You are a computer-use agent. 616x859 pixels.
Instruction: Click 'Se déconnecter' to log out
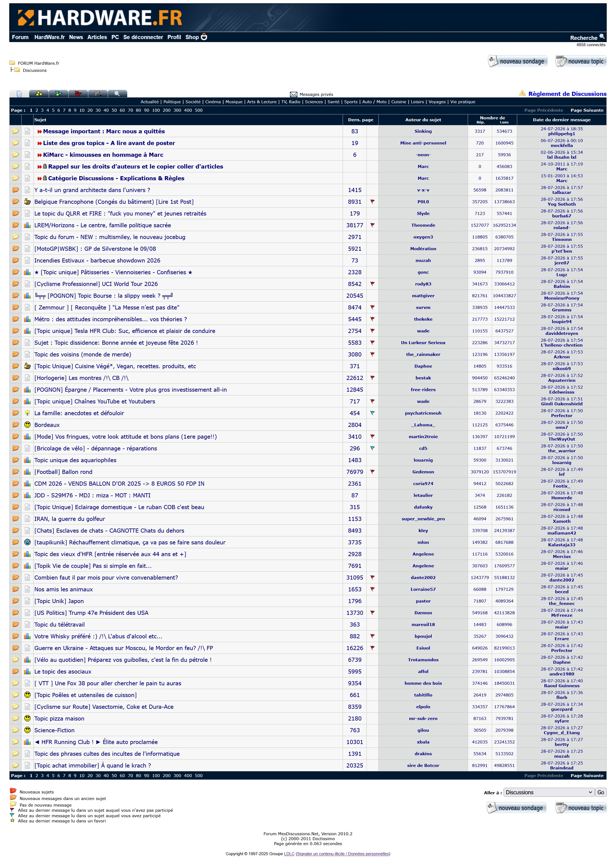(x=143, y=37)
